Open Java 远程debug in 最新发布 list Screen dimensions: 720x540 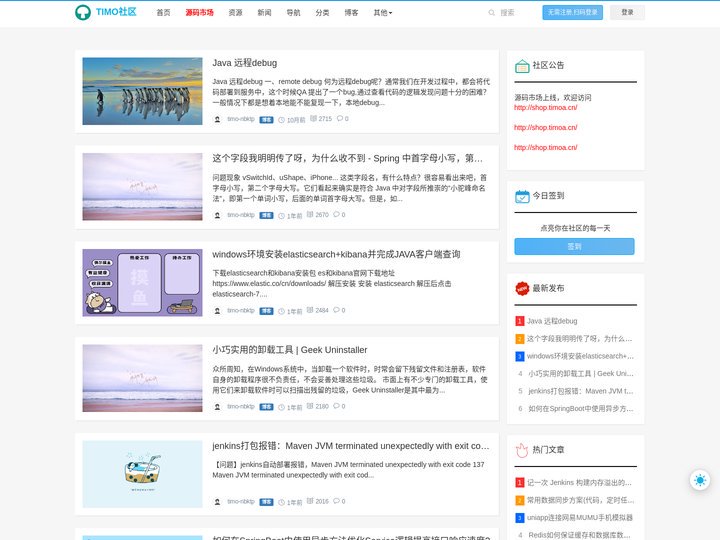pos(552,321)
